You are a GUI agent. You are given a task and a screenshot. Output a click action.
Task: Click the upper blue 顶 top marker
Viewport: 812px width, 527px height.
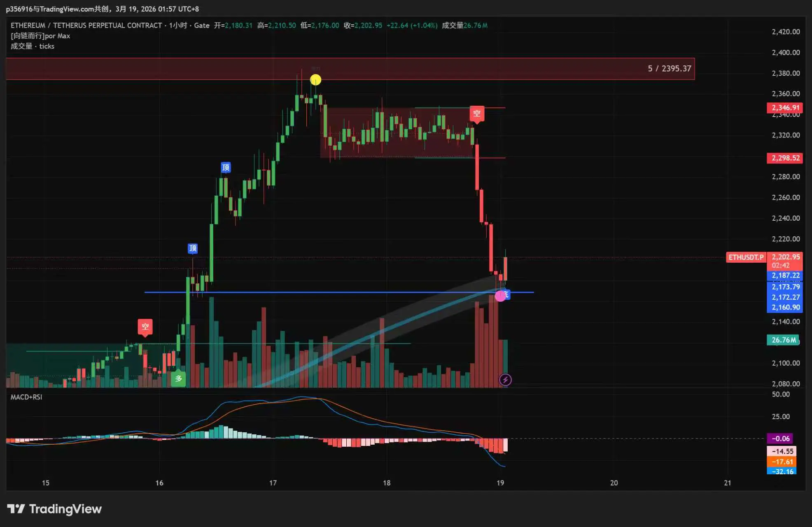[x=226, y=167]
